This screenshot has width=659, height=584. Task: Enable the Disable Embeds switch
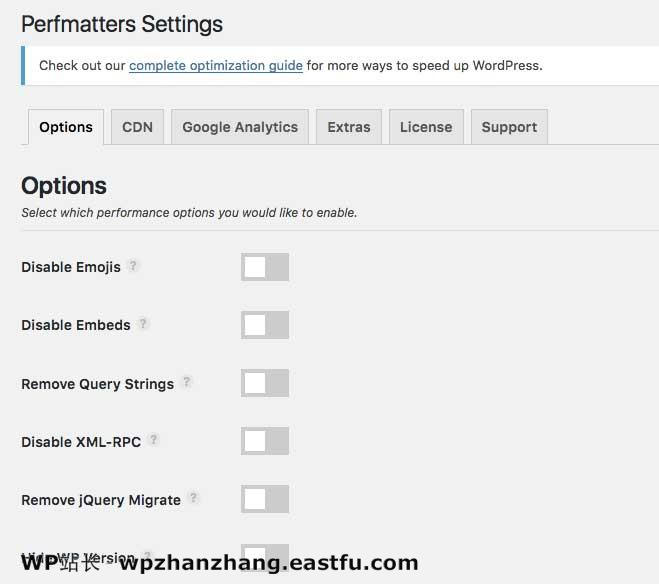tap(265, 325)
